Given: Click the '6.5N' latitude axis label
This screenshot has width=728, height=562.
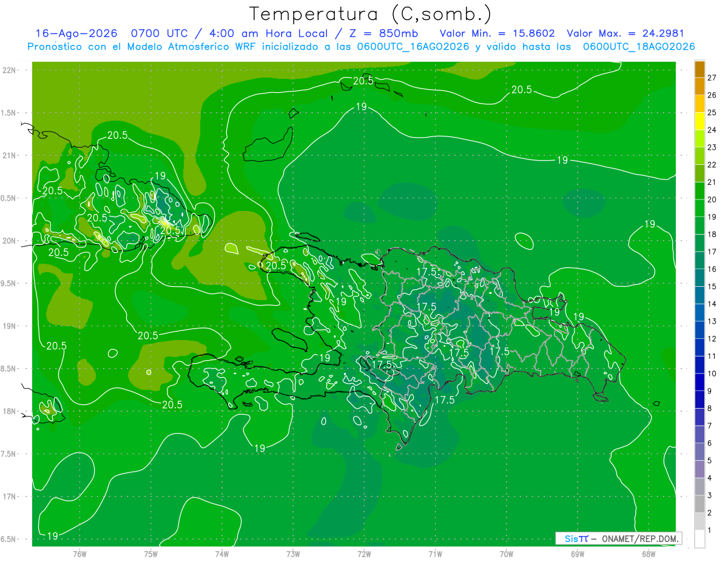Looking at the screenshot, I should (9, 539).
